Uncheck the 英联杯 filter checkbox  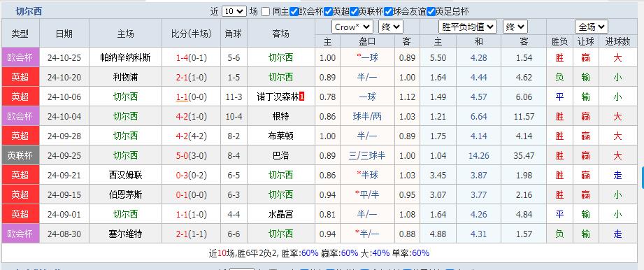coord(354,11)
